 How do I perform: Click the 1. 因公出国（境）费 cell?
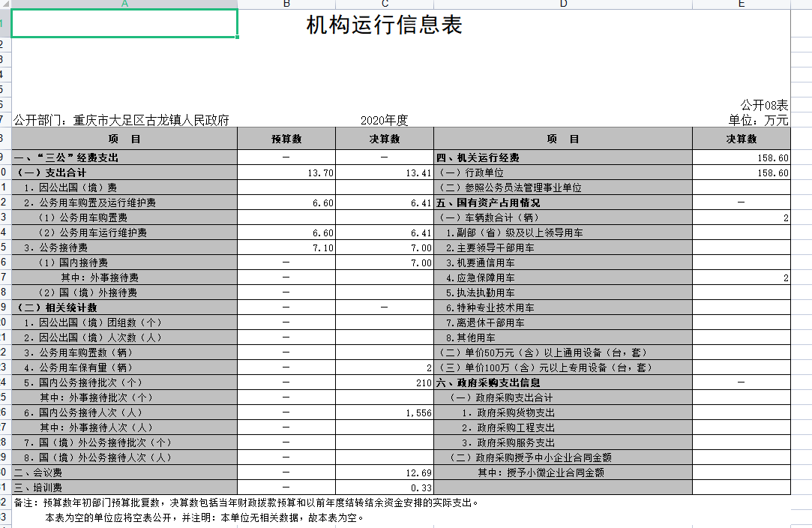coord(124,187)
